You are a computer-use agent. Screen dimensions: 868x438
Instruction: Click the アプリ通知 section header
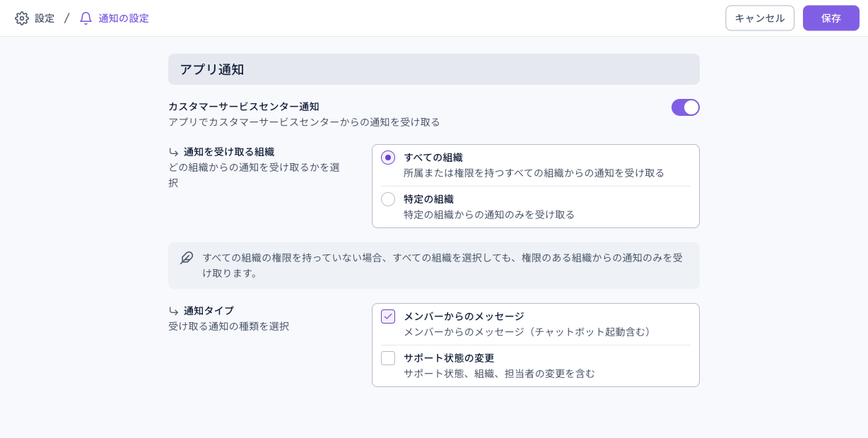click(434, 69)
